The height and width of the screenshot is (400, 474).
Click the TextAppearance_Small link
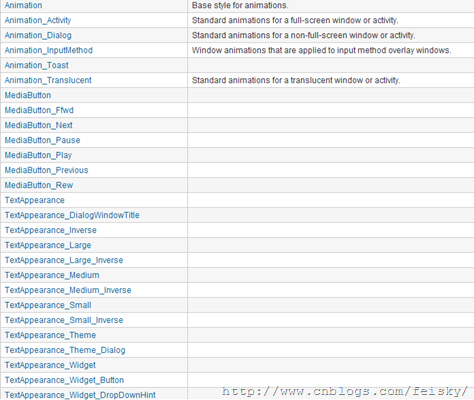tap(48, 305)
